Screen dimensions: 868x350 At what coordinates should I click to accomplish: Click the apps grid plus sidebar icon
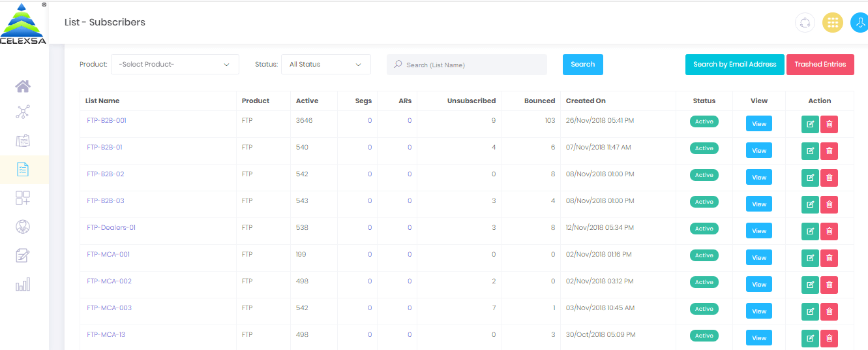coord(23,199)
